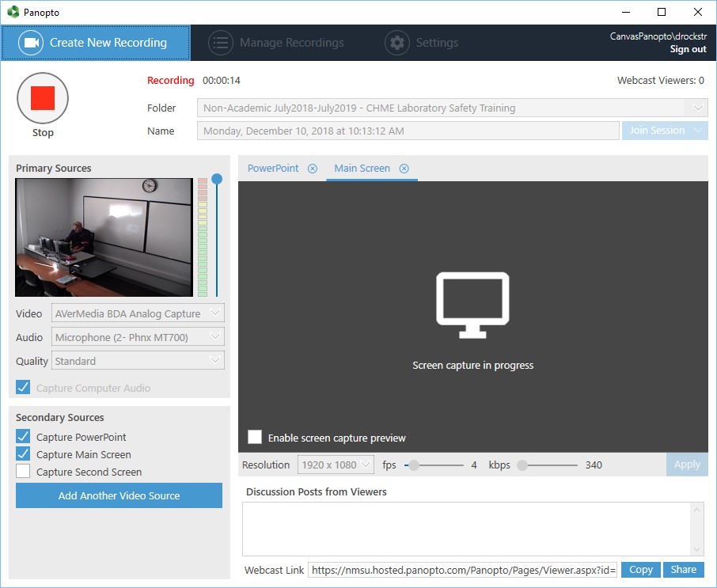717x588 pixels.
Task: Open the Video source dropdown
Action: 138,313
